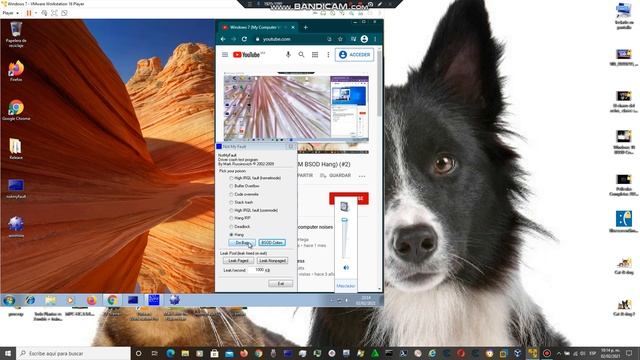The width and height of the screenshot is (640, 360).
Task: Click YouTube search magnifier icon
Action: 301,55
